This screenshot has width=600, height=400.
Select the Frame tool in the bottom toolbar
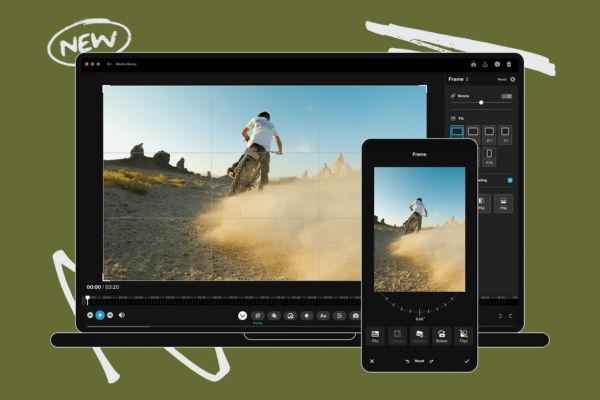(x=257, y=315)
